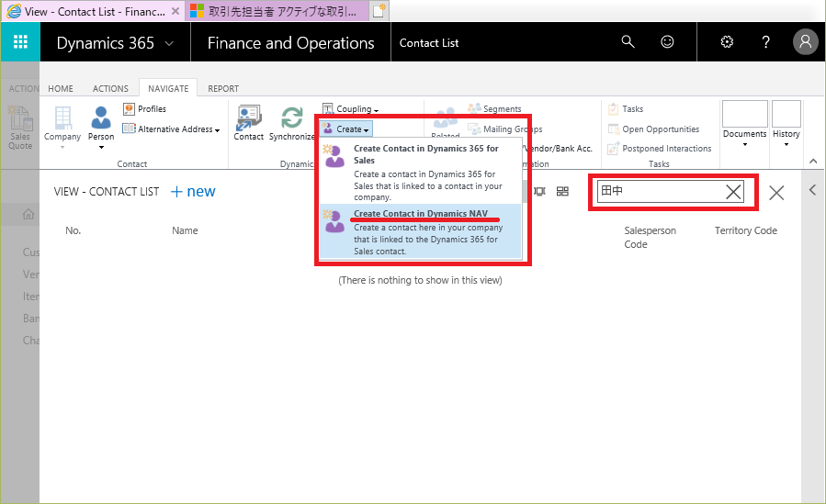The width and height of the screenshot is (826, 504).
Task: Clear the search box with its X
Action: click(733, 192)
